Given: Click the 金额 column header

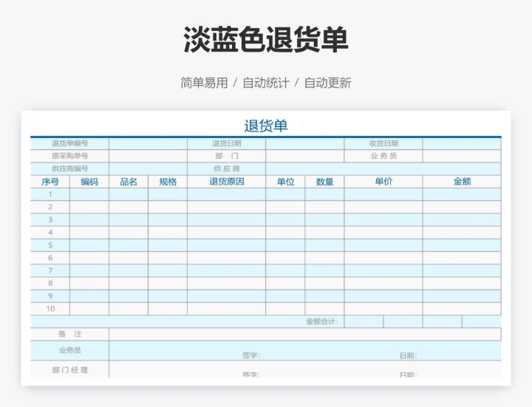Looking at the screenshot, I should tap(462, 182).
